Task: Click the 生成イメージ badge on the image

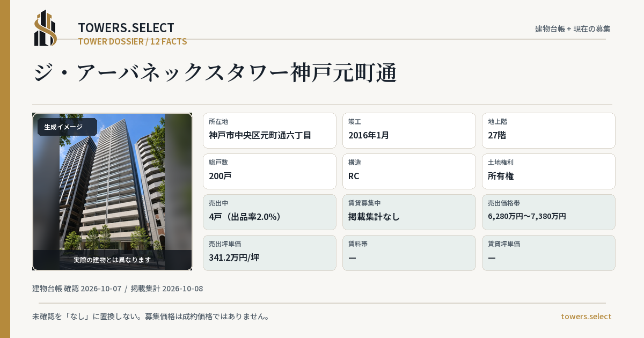Action: pyautogui.click(x=67, y=127)
